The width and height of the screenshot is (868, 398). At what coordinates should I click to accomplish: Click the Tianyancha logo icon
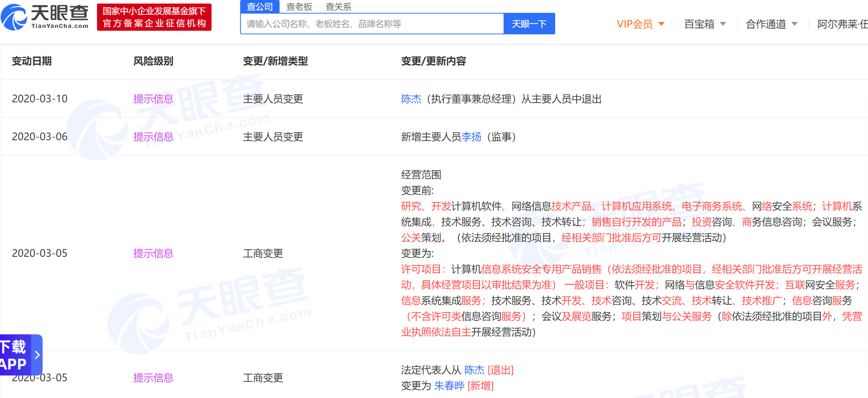pyautogui.click(x=15, y=17)
